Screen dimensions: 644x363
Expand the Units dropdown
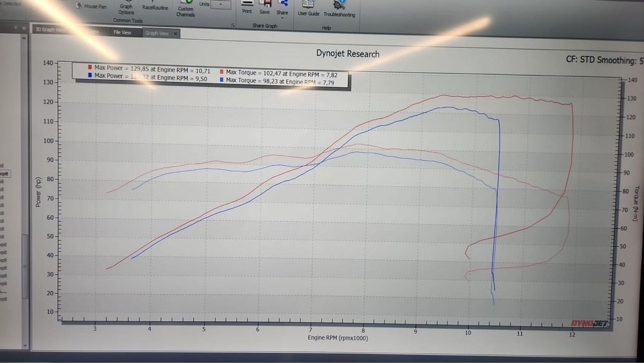point(220,5)
